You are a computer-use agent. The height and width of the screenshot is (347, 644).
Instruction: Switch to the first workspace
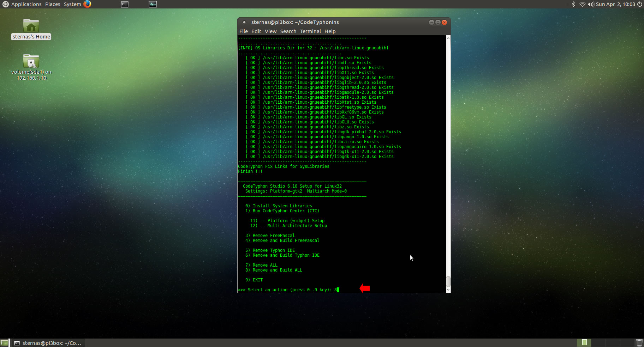(584, 342)
